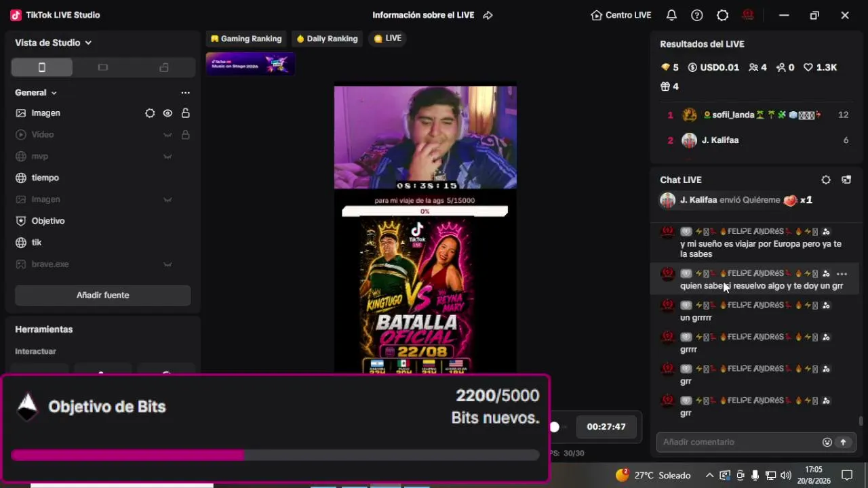Screen dimensions: 868x488
Task: Pop out the Chat LIVE window
Action: click(846, 180)
